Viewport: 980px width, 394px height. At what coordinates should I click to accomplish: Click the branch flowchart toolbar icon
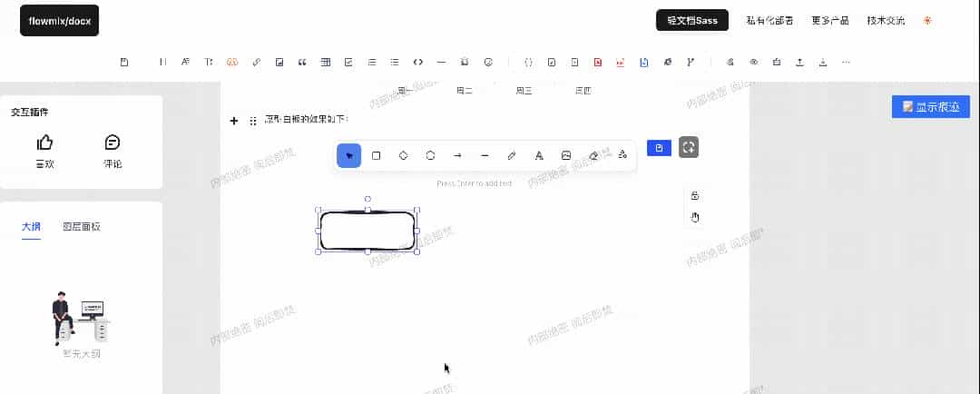(x=691, y=62)
